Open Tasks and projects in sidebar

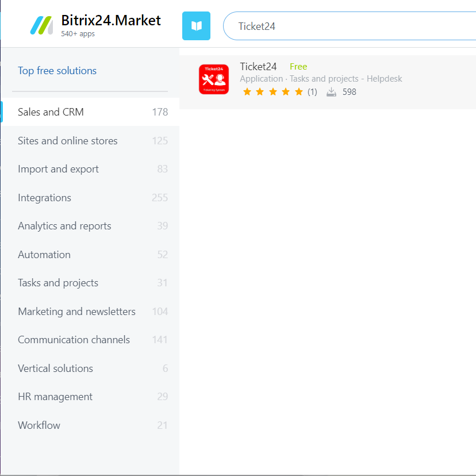click(57, 283)
